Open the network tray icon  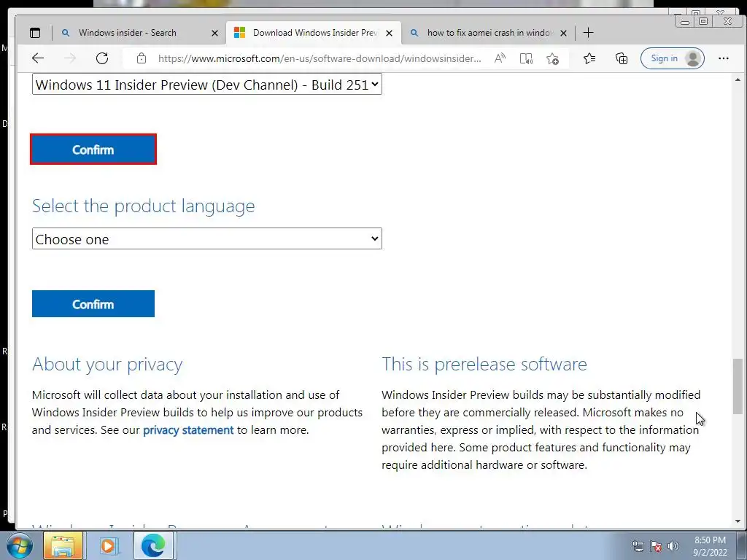(638, 546)
